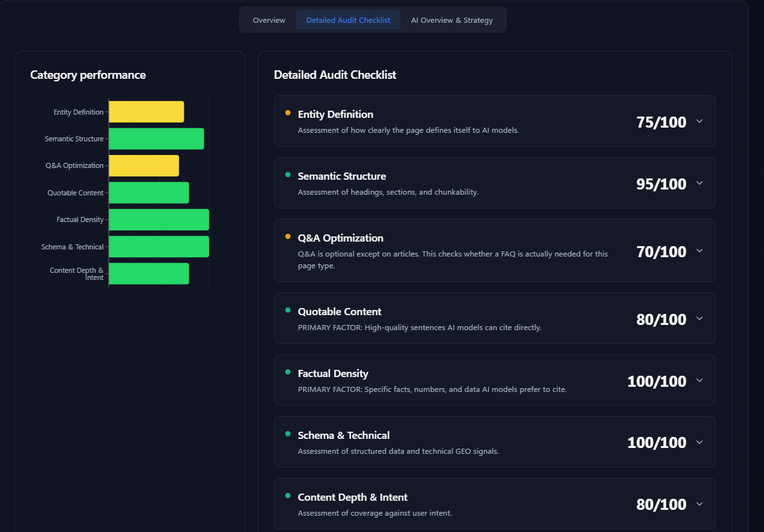This screenshot has height=532, width=764.
Task: Click the yellow Entity Definition chart bar
Action: click(146, 111)
